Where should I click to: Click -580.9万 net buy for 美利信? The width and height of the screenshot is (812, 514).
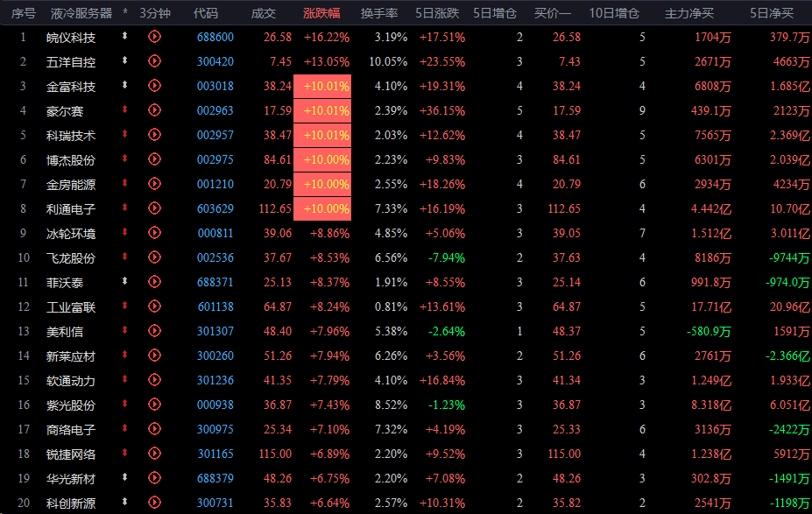coord(709,331)
